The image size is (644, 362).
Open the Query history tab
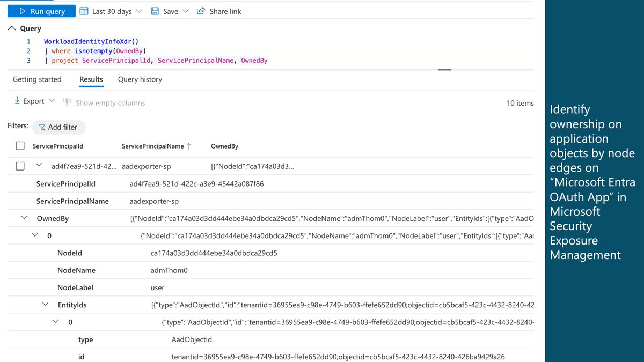pos(140,79)
